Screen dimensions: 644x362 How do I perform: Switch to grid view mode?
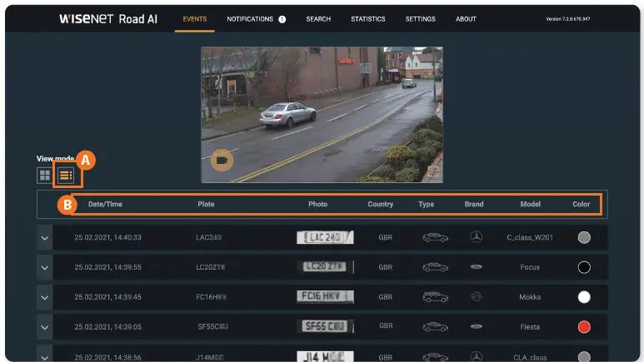(44, 176)
